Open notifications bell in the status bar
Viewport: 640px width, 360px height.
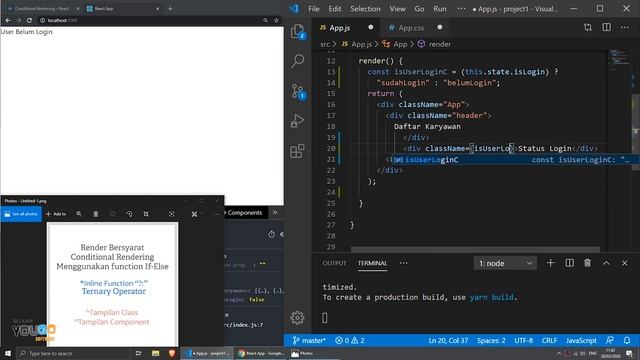pos(627,340)
